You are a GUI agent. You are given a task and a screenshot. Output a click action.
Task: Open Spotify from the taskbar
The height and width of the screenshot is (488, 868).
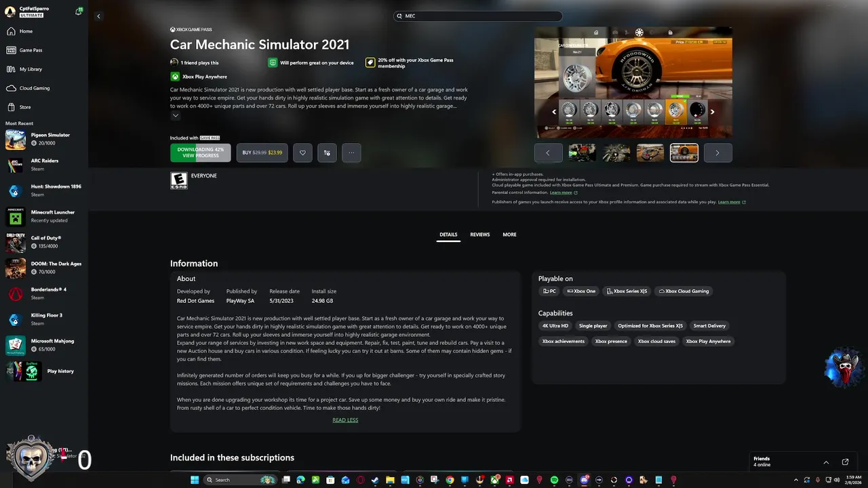[x=555, y=480]
